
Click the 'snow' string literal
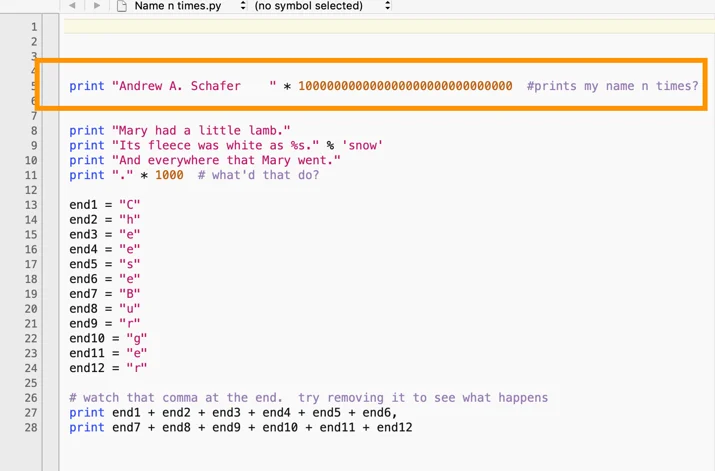click(x=363, y=145)
